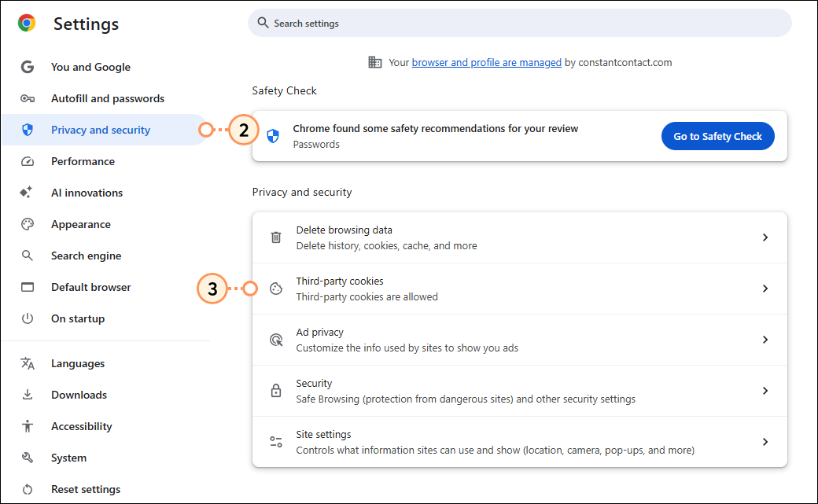Click the trash icon for Delete browsing data
The image size is (818, 504).
point(275,237)
